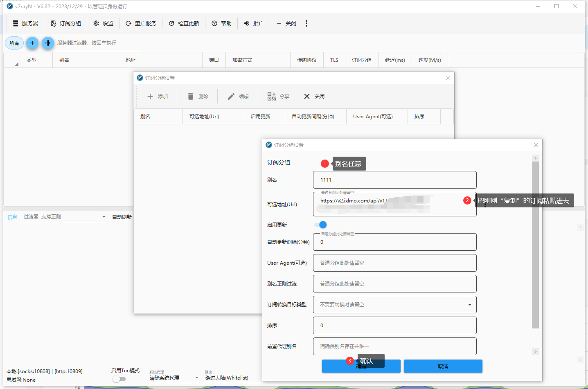The width and height of the screenshot is (588, 389).
Task: Toggle the 启用更新 switch
Action: 320,225
